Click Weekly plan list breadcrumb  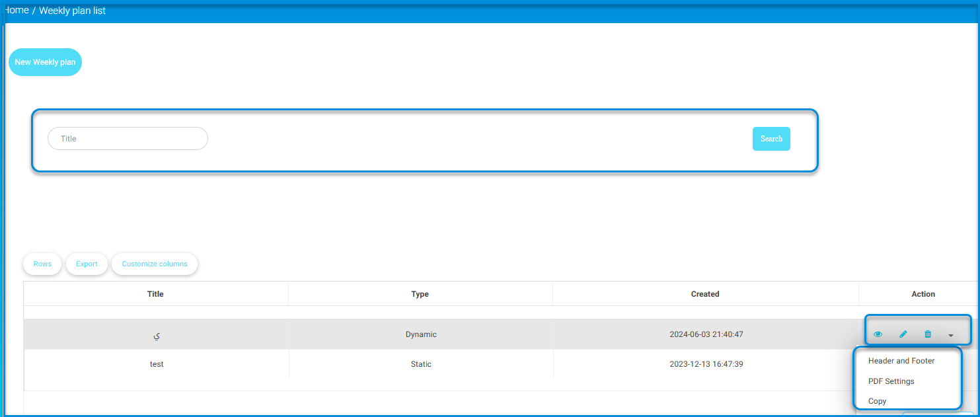pos(72,11)
